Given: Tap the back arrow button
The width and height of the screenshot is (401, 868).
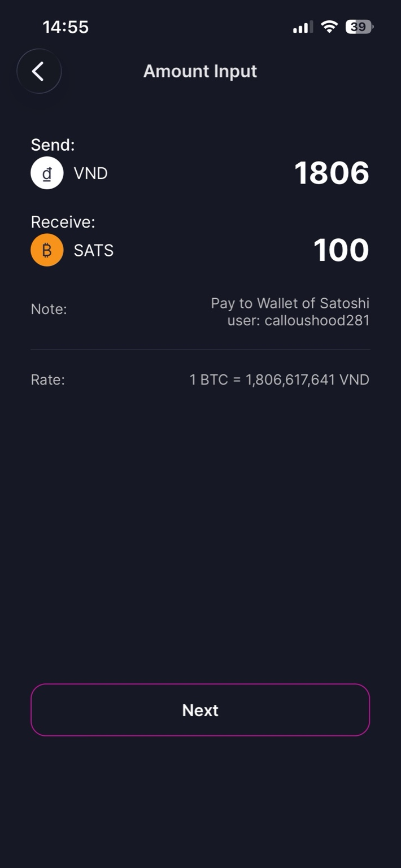Looking at the screenshot, I should click(38, 72).
